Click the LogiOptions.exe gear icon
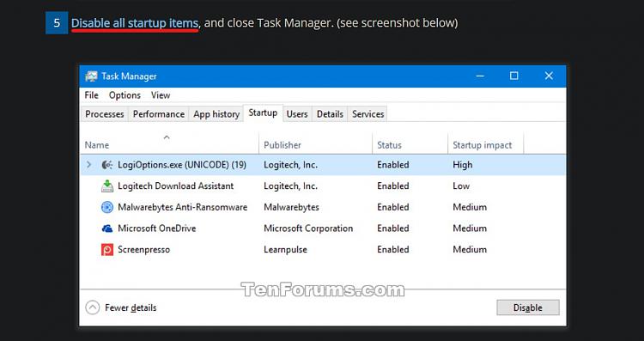Image resolution: width=644 pixels, height=341 pixels. pos(106,165)
